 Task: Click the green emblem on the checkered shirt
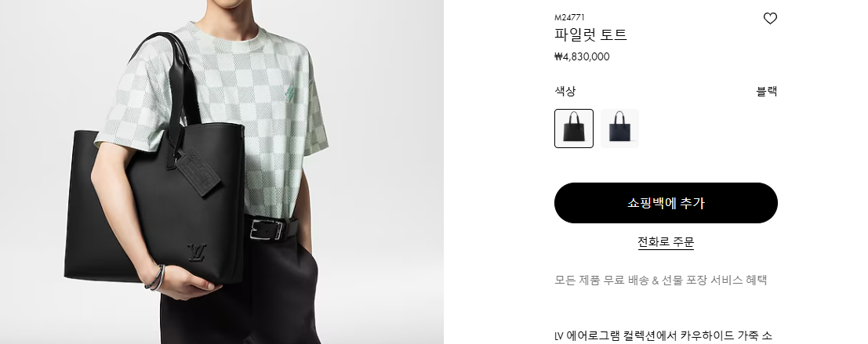click(x=290, y=94)
